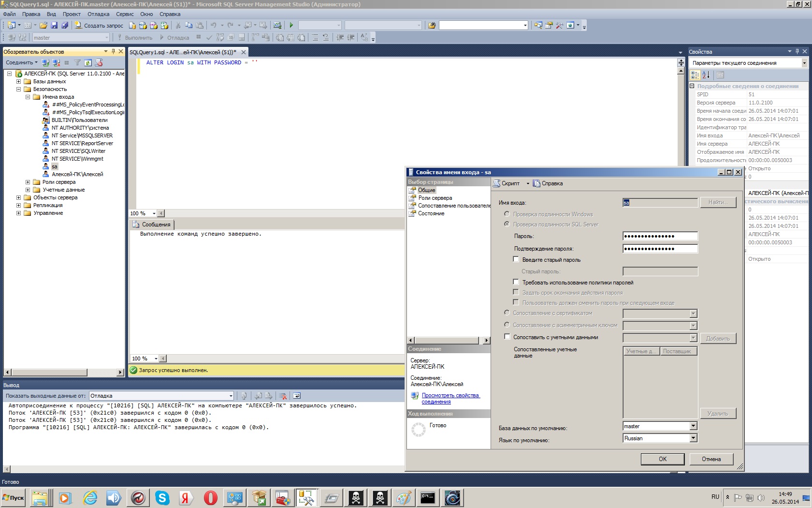Click the 'Пароль' password input field

[660, 236]
